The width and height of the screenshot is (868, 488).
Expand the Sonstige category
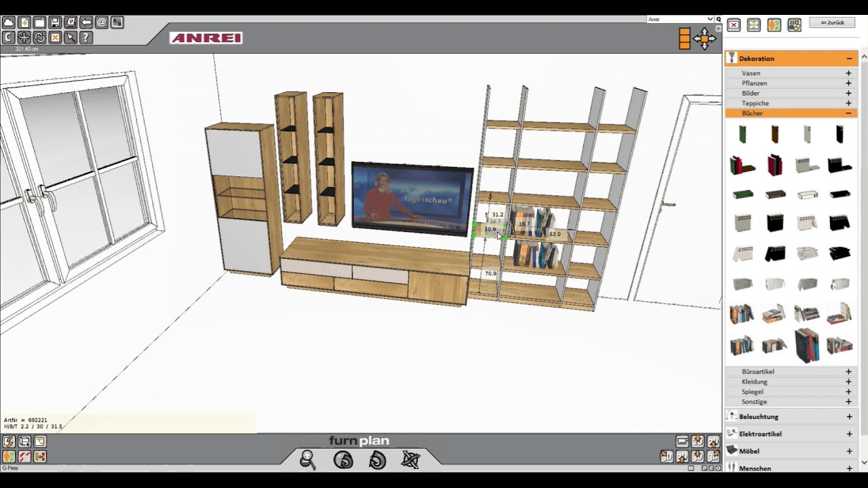point(848,401)
